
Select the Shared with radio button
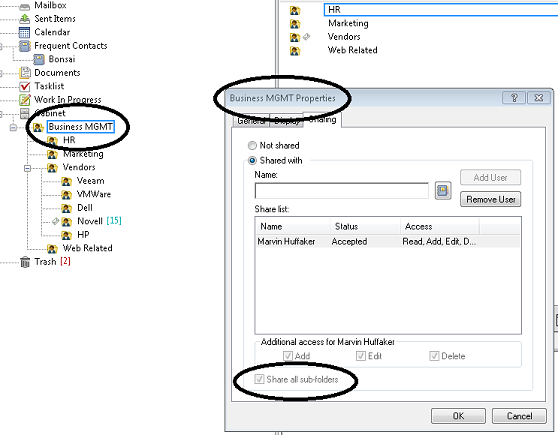tap(252, 161)
